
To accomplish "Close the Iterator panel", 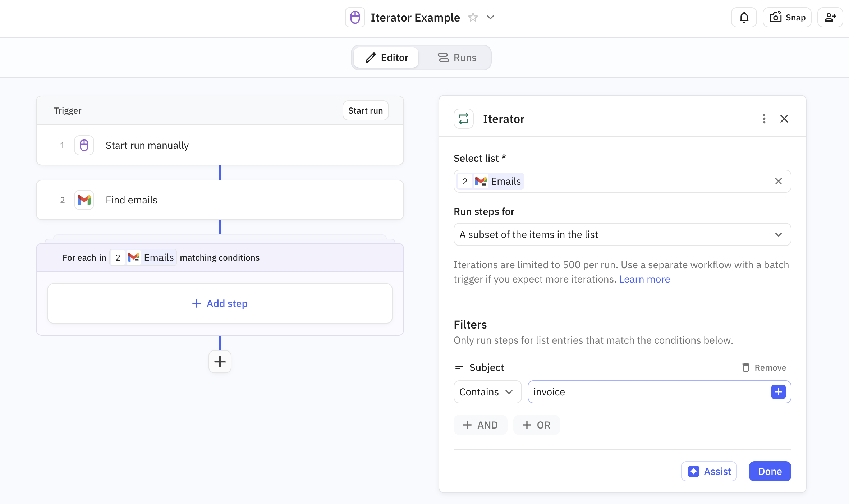I will pyautogui.click(x=784, y=119).
